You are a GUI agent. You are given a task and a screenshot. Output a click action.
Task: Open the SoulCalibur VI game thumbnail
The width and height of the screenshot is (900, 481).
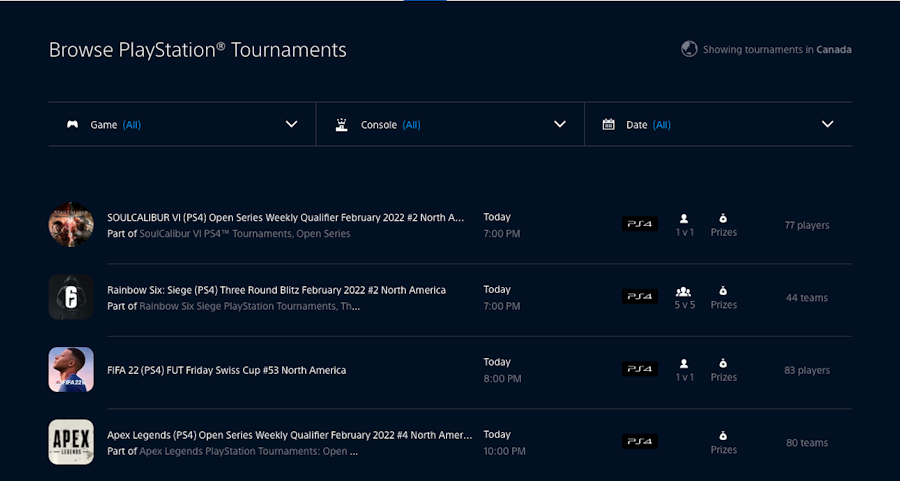(71, 224)
